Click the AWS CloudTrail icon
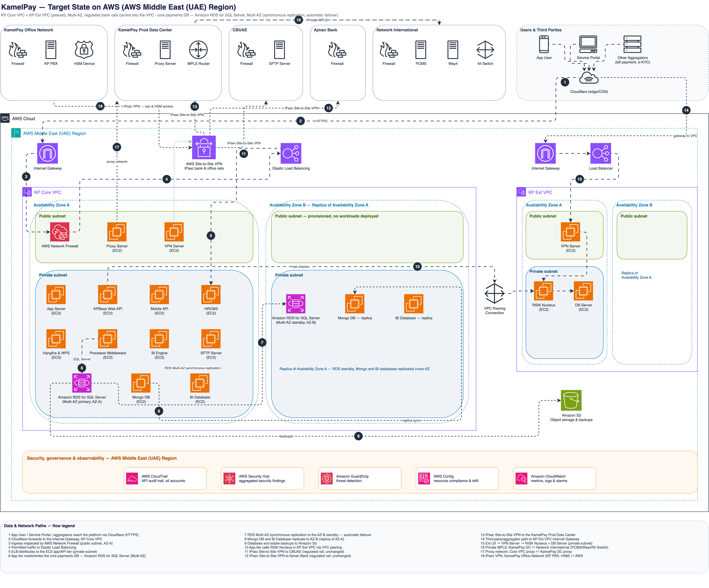Viewport: 709px width, 588px height. pyautogui.click(x=132, y=479)
